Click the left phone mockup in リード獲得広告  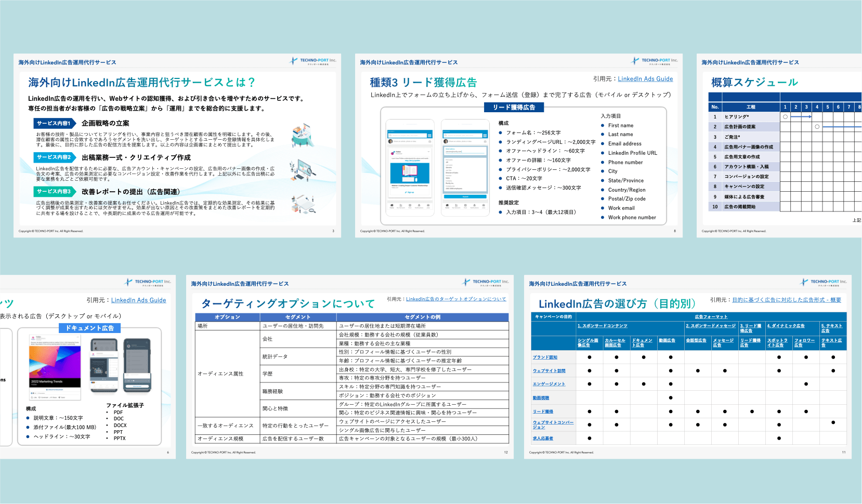(x=410, y=164)
